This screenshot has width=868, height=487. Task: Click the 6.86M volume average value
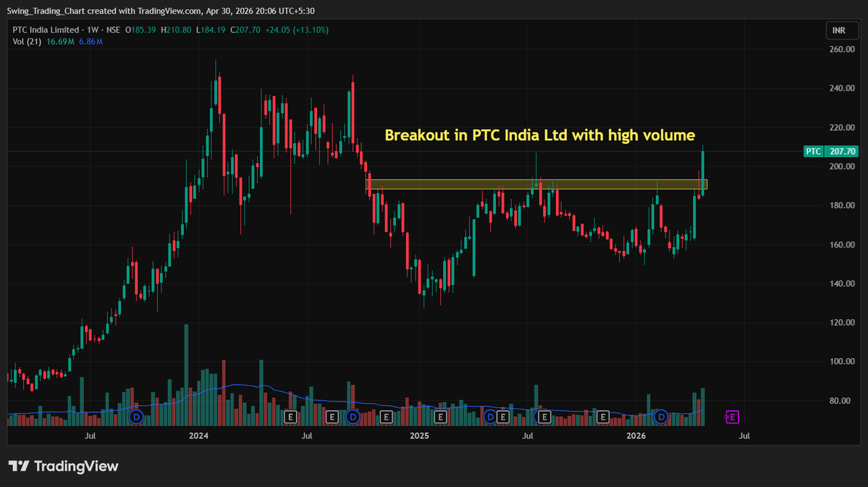click(90, 41)
